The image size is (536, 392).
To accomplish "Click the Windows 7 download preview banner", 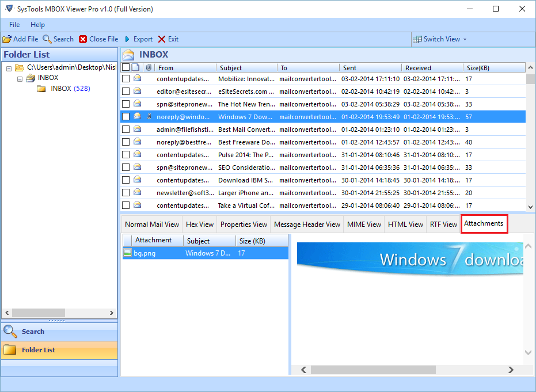I will (x=410, y=258).
